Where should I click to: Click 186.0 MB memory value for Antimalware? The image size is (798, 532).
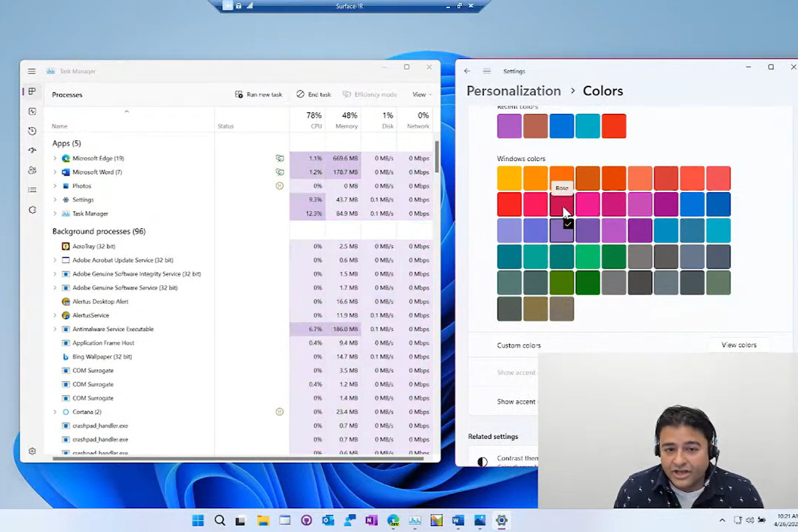pos(343,329)
